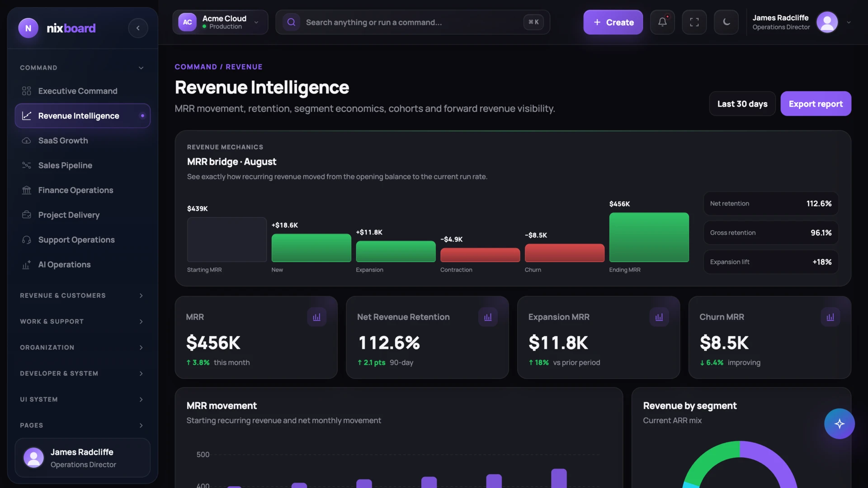This screenshot has width=868, height=488.
Task: Click the red Contraction bar
Action: [480, 255]
